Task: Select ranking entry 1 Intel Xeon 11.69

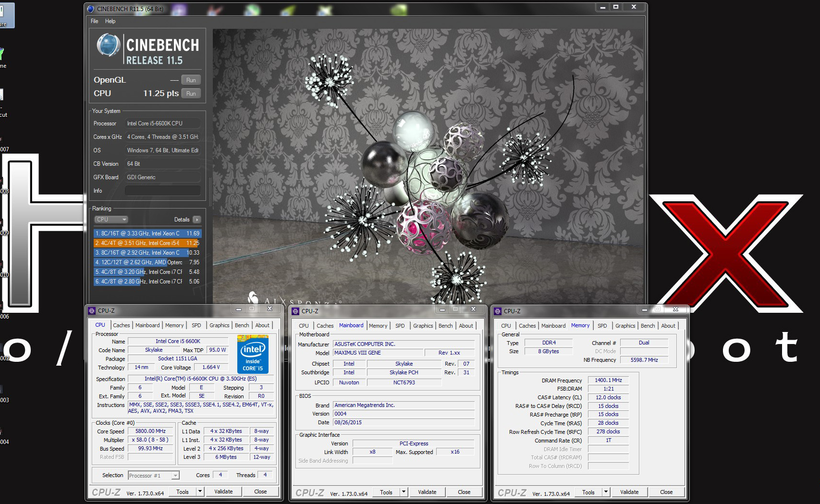Action: coord(147,234)
